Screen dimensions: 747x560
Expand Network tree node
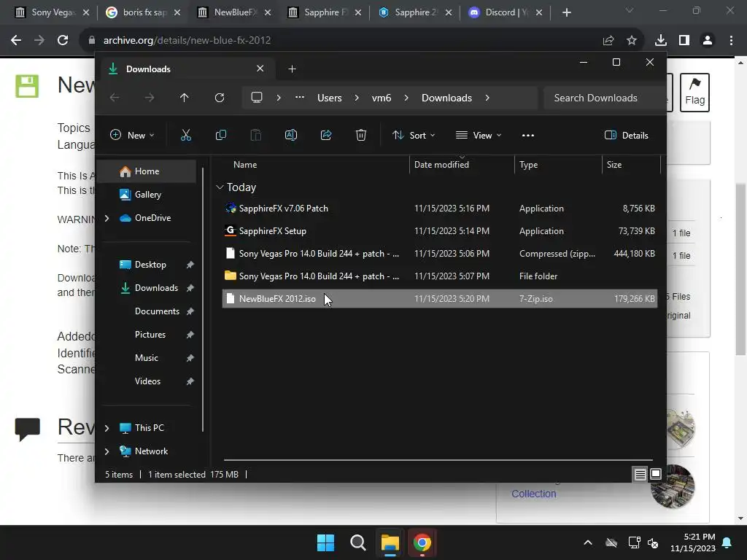click(x=107, y=451)
